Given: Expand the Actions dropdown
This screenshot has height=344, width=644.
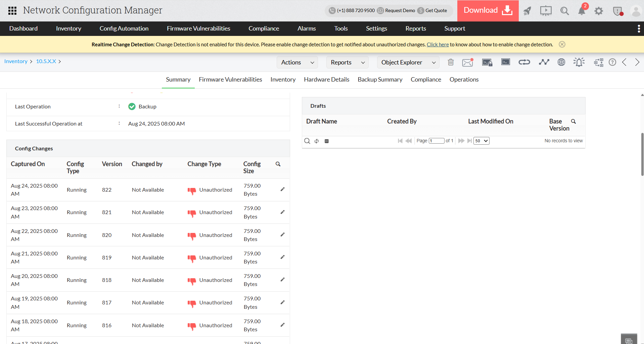Looking at the screenshot, I should 297,62.
